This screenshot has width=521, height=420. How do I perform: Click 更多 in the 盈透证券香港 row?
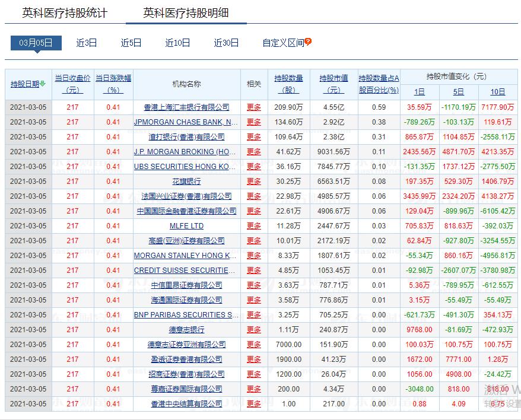[x=254, y=359]
